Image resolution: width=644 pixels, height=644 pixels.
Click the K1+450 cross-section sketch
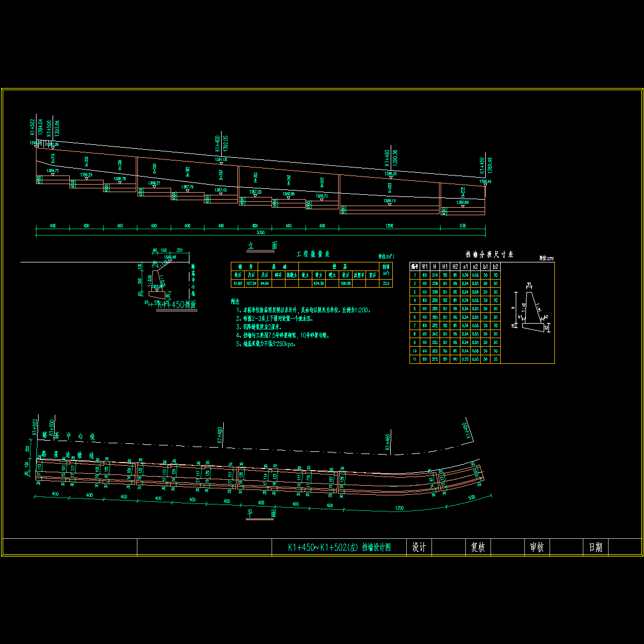[x=161, y=282]
